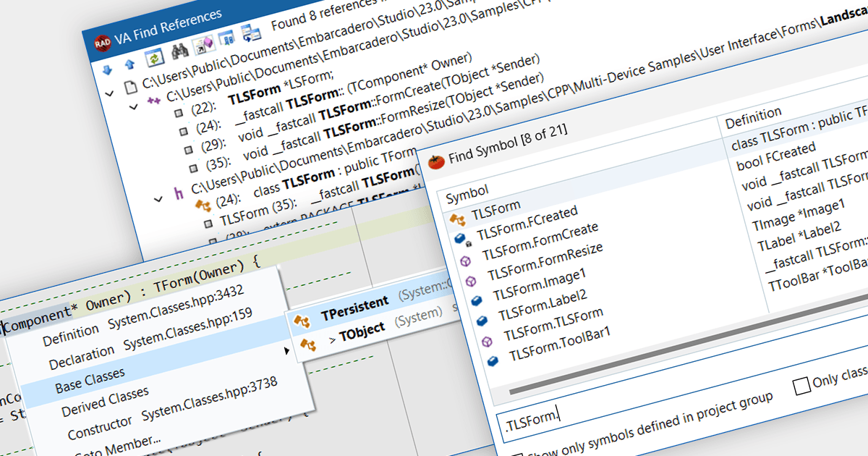Click the RAD logo in Find References title bar
This screenshot has width=868, height=456.
102,43
